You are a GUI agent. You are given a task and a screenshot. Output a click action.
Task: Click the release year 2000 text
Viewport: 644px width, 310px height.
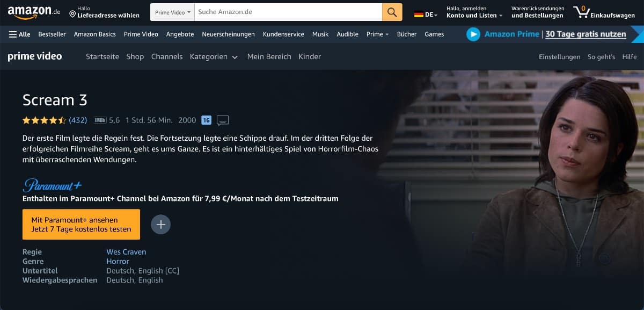187,120
